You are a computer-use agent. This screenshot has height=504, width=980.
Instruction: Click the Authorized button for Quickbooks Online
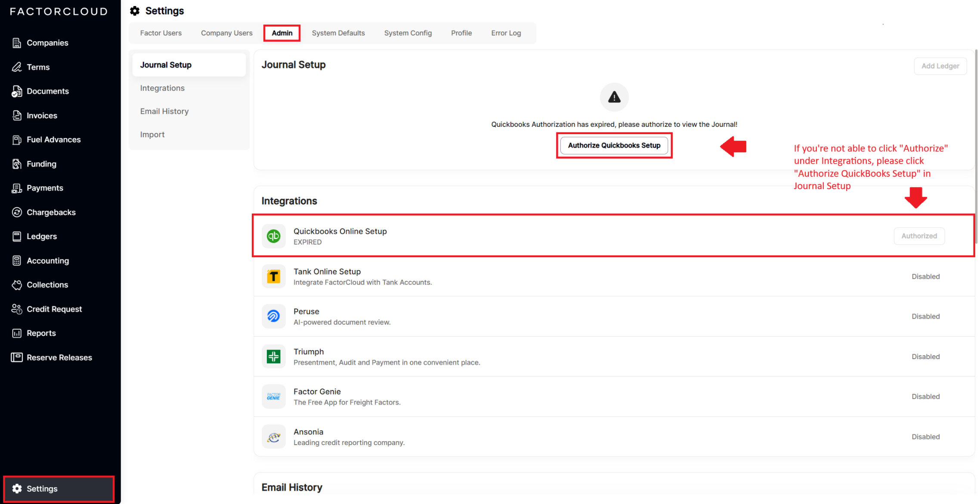point(919,236)
